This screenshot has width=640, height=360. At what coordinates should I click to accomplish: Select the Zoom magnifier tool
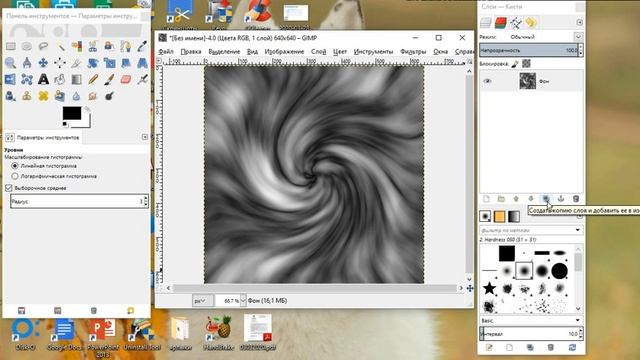pos(11,63)
